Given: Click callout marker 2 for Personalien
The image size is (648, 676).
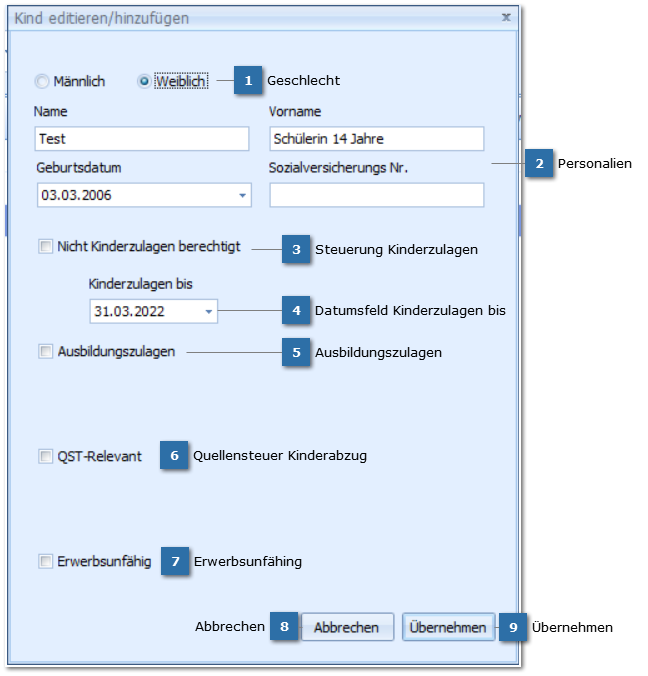Looking at the screenshot, I should (539, 163).
